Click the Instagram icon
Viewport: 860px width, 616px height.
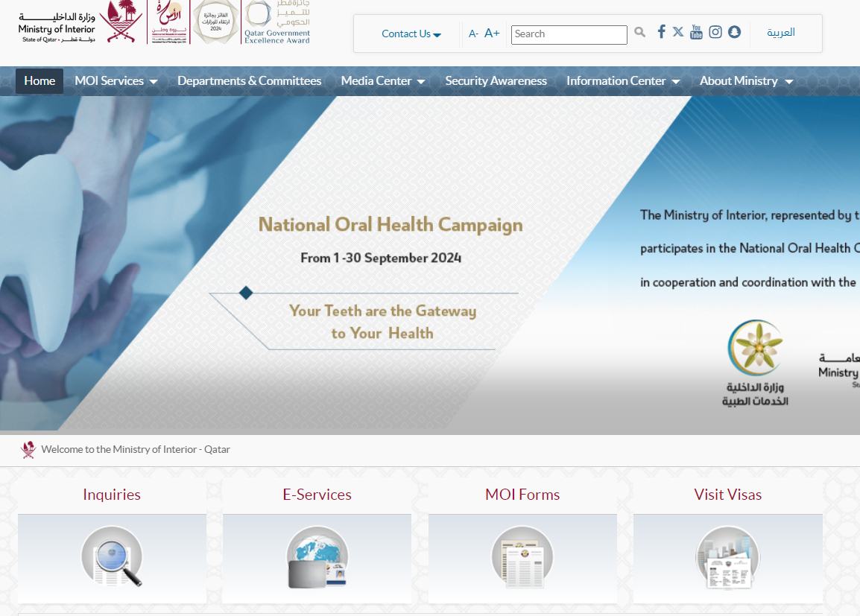[x=715, y=32]
